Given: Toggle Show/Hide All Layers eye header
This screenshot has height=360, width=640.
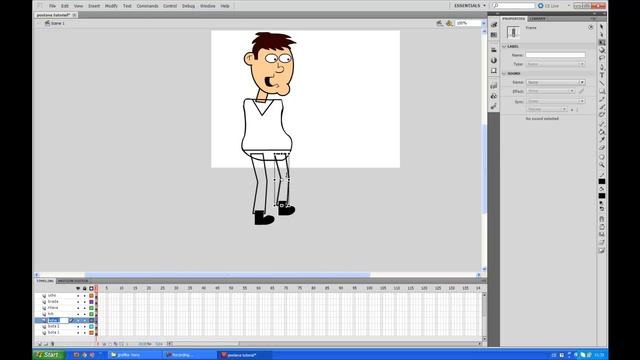Looking at the screenshot, I should pos(78,289).
